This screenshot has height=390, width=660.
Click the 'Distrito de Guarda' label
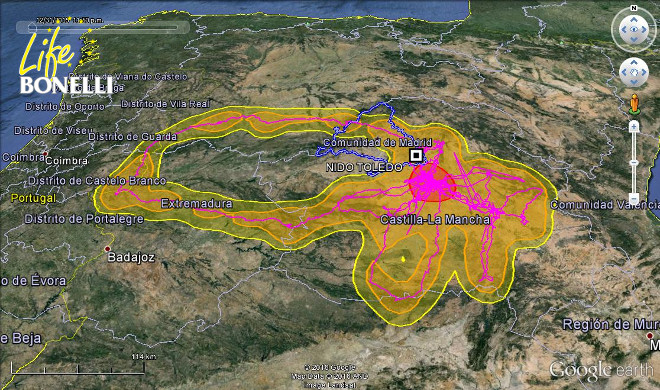(x=132, y=136)
